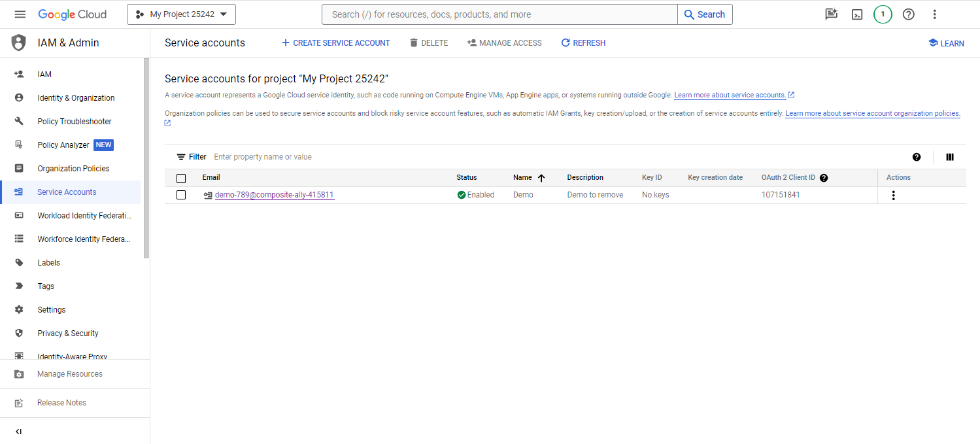Open Workload Identity Federation
The height and width of the screenshot is (444, 980).
(x=84, y=216)
